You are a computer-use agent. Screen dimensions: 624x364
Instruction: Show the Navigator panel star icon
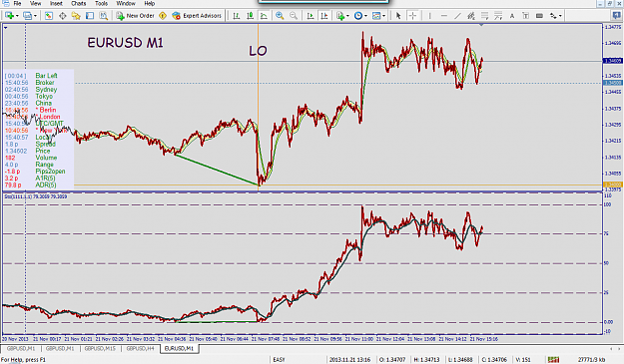click(x=76, y=16)
